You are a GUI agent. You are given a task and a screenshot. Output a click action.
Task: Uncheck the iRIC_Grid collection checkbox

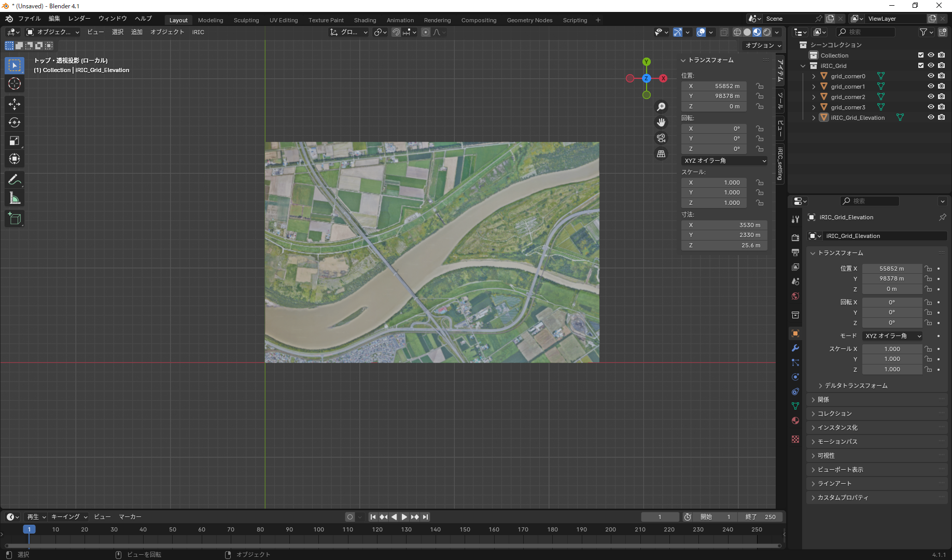(x=921, y=66)
